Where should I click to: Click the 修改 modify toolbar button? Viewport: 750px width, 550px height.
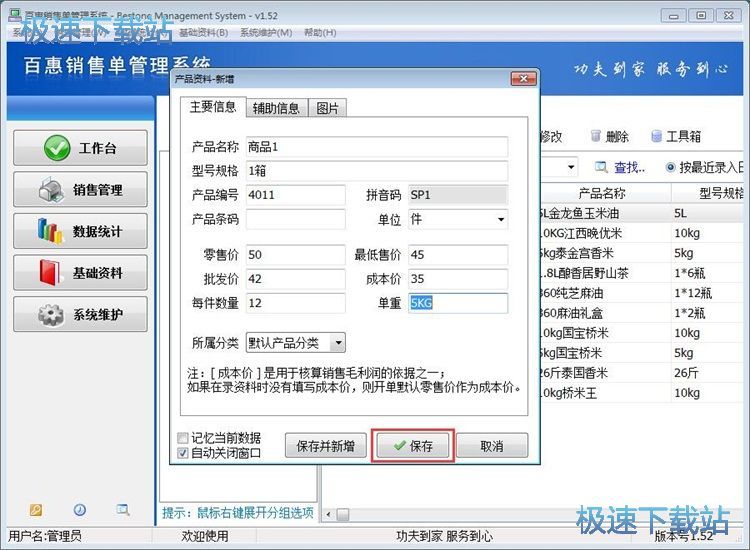coord(551,137)
